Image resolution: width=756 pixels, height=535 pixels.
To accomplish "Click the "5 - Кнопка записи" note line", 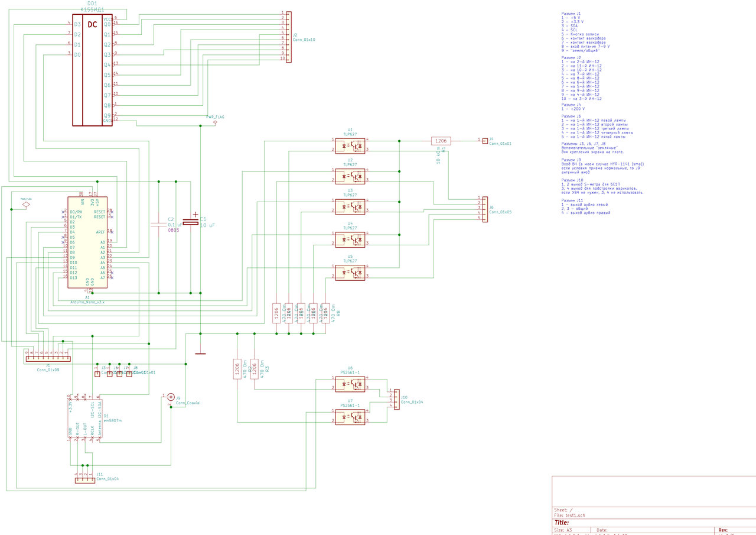I will point(581,34).
